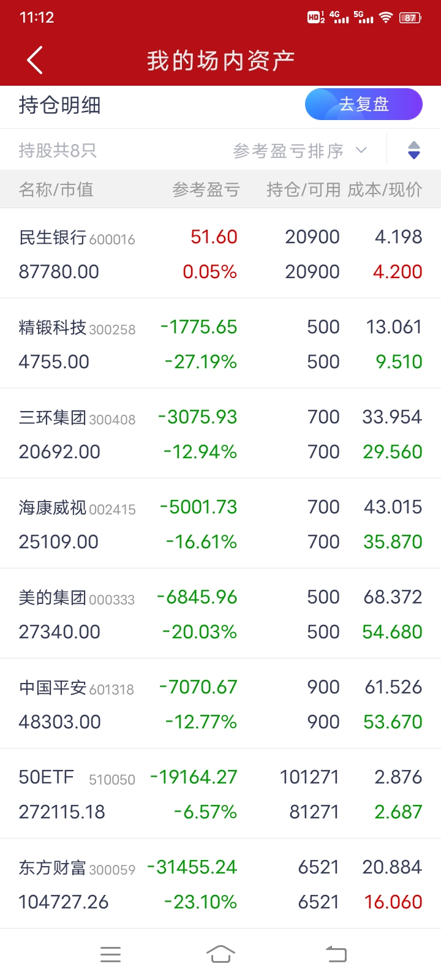
Task: Tap the 参考盈亏 column header
Action: pos(206,190)
